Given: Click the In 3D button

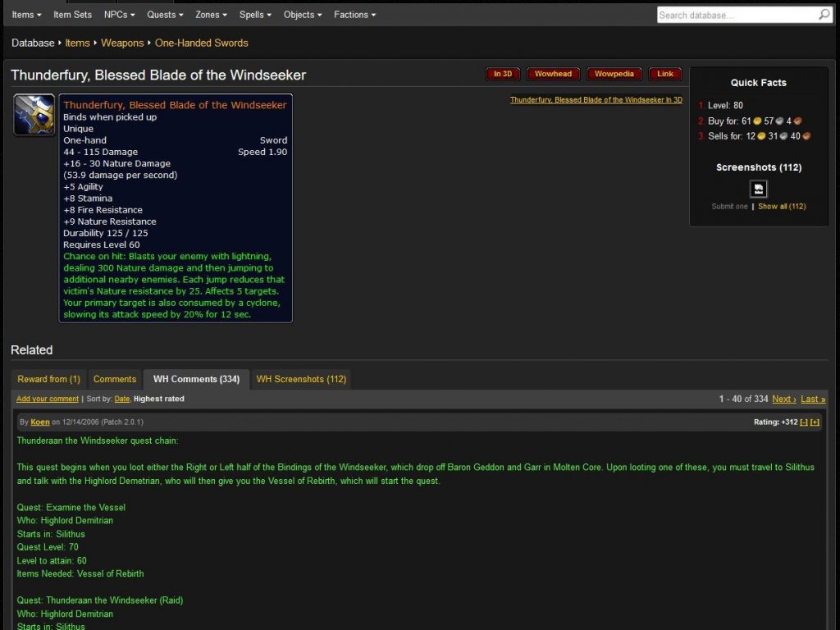Looking at the screenshot, I should pos(503,74).
